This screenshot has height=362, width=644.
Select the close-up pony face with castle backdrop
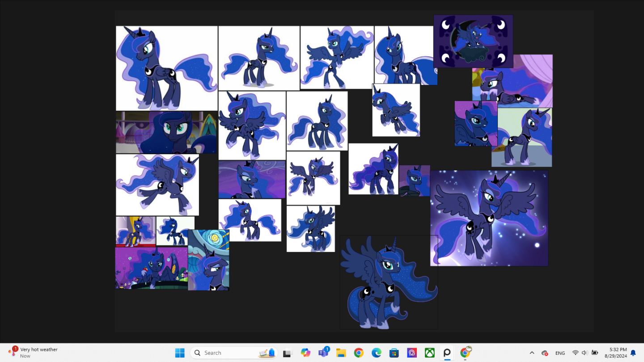coord(166,132)
